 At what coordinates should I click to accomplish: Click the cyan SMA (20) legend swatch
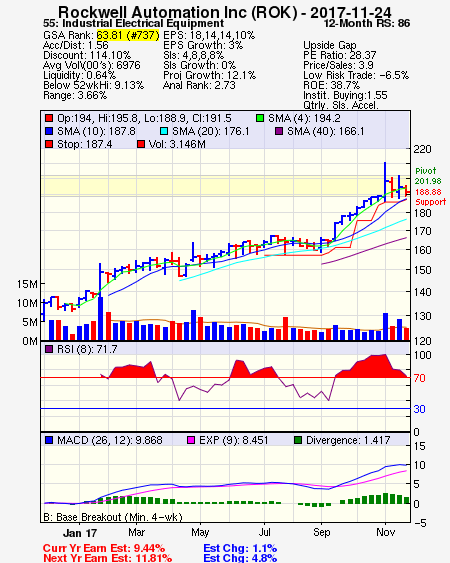(x=164, y=131)
